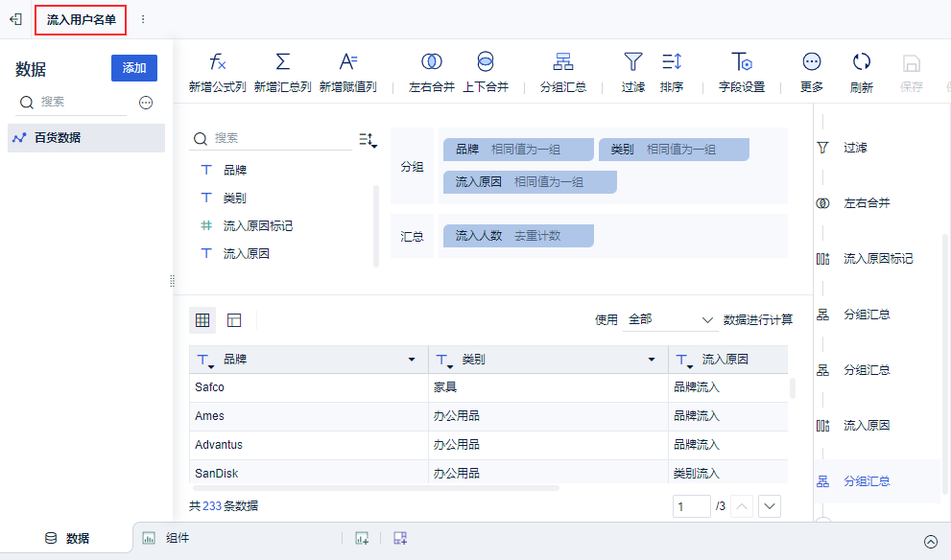Select the 百货数据 dataset
This screenshot has width=951, height=560.
click(x=86, y=137)
